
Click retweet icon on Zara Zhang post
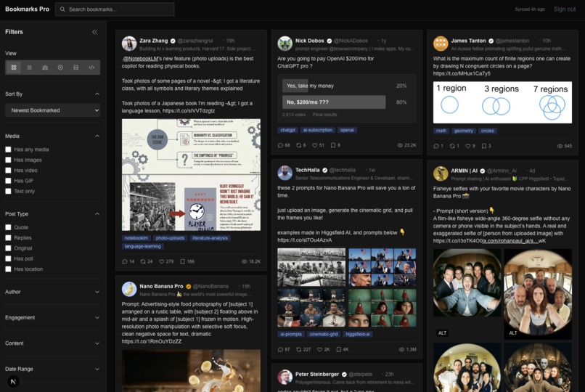[x=143, y=261]
